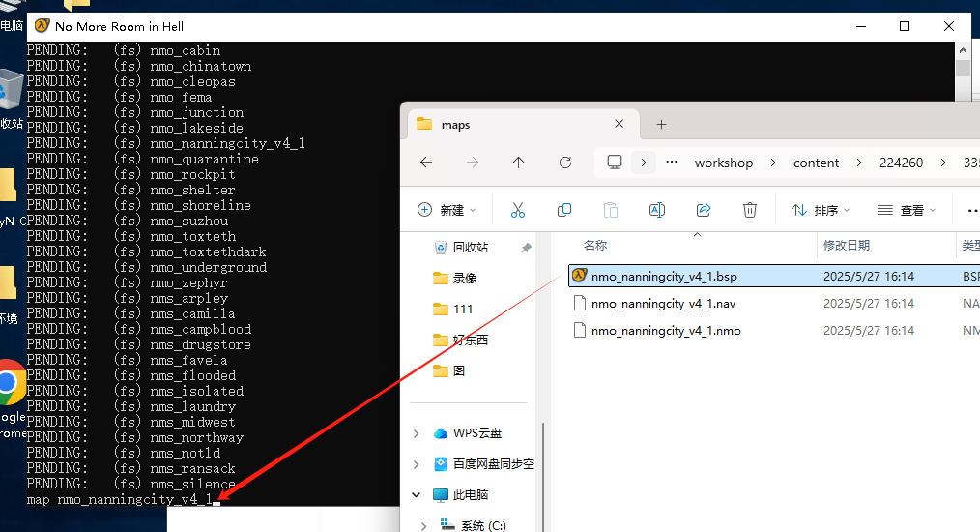Expand chevron after content breadcrumb
Screen dimensions: 980x532
pos(859,163)
